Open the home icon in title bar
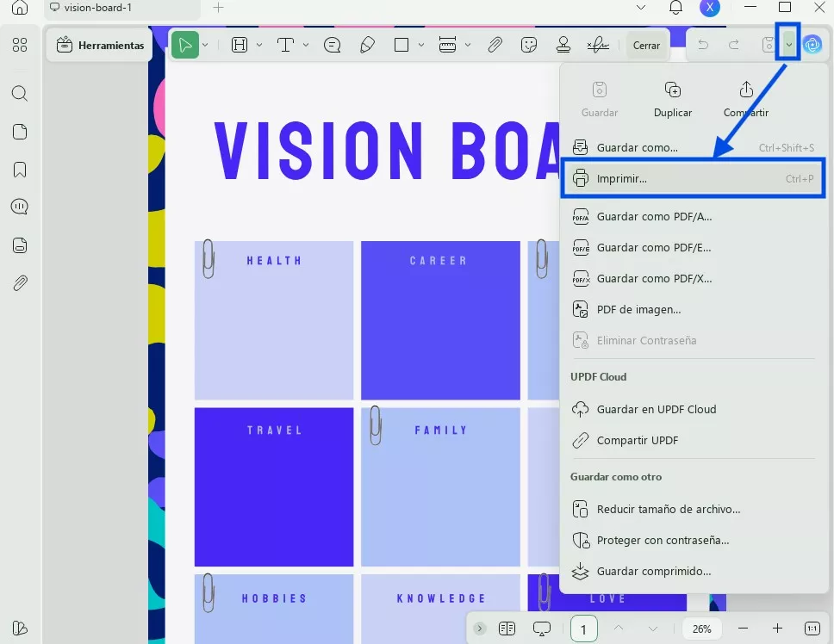The height and width of the screenshot is (644, 834). 20,8
